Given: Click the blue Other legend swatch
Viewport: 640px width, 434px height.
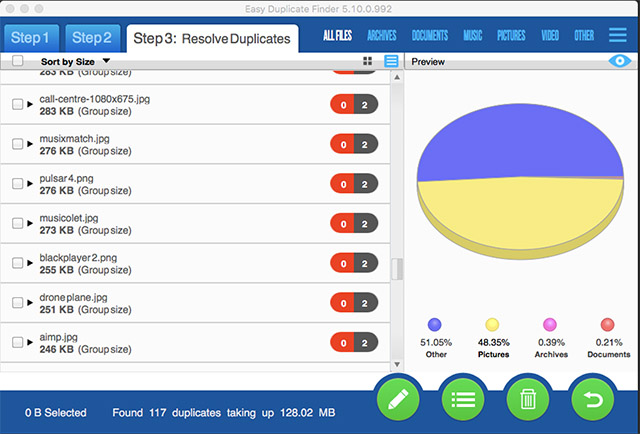Looking at the screenshot, I should (434, 325).
